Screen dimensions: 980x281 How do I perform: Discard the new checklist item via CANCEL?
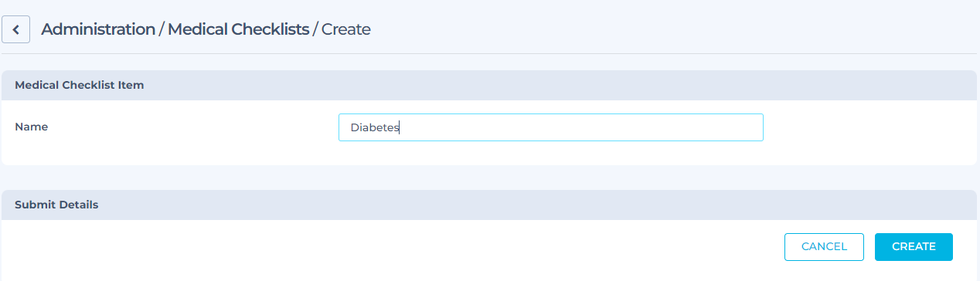click(x=824, y=247)
